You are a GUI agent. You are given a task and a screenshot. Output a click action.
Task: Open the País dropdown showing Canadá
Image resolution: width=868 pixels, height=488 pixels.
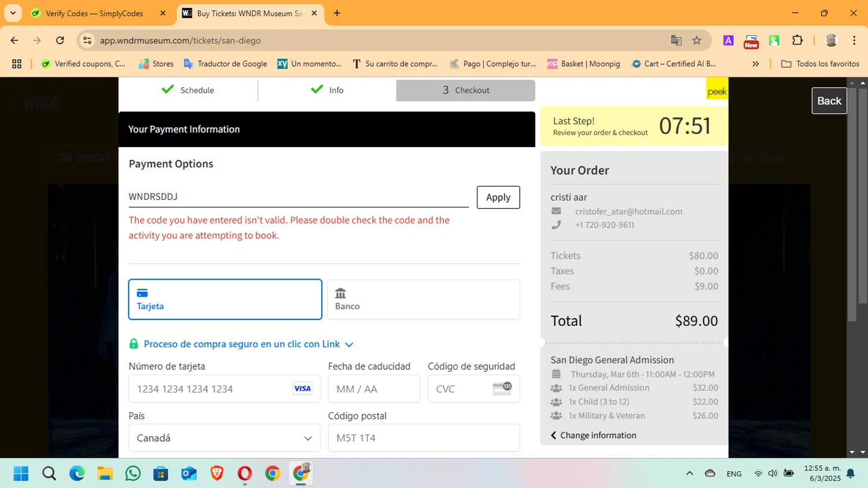(225, 438)
